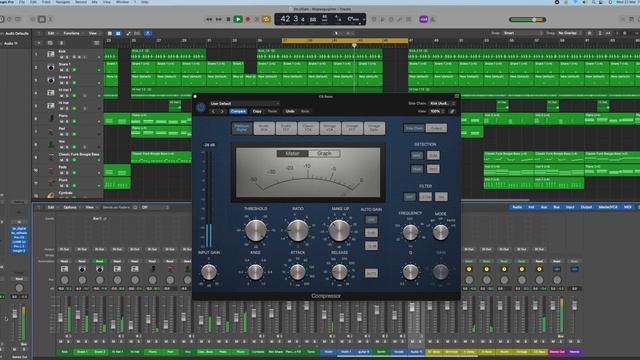This screenshot has height=360, width=640.
Task: Click the Play button in the transport
Action: (x=238, y=19)
